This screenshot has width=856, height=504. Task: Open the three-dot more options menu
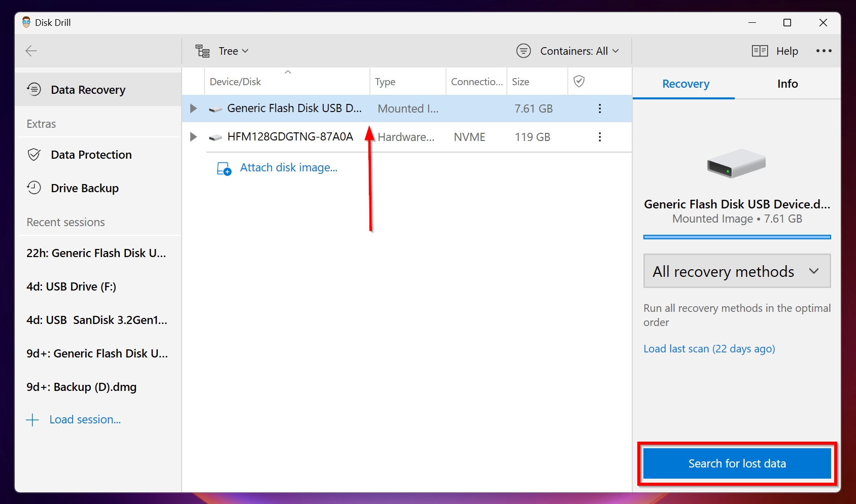pos(824,51)
